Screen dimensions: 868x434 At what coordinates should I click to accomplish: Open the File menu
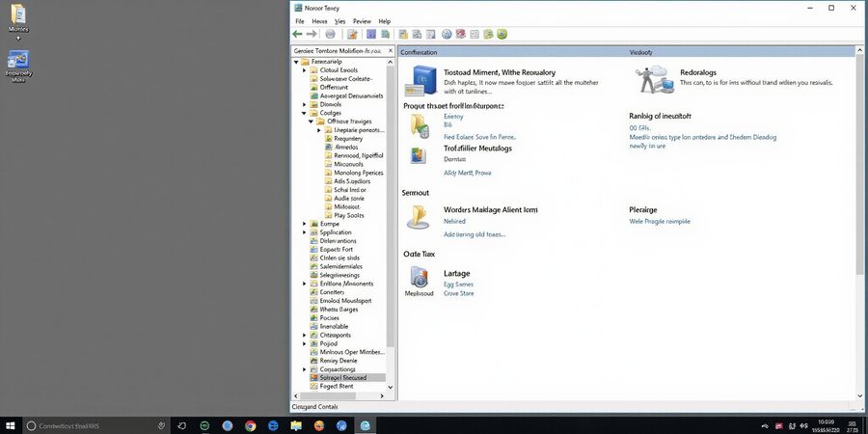point(300,21)
